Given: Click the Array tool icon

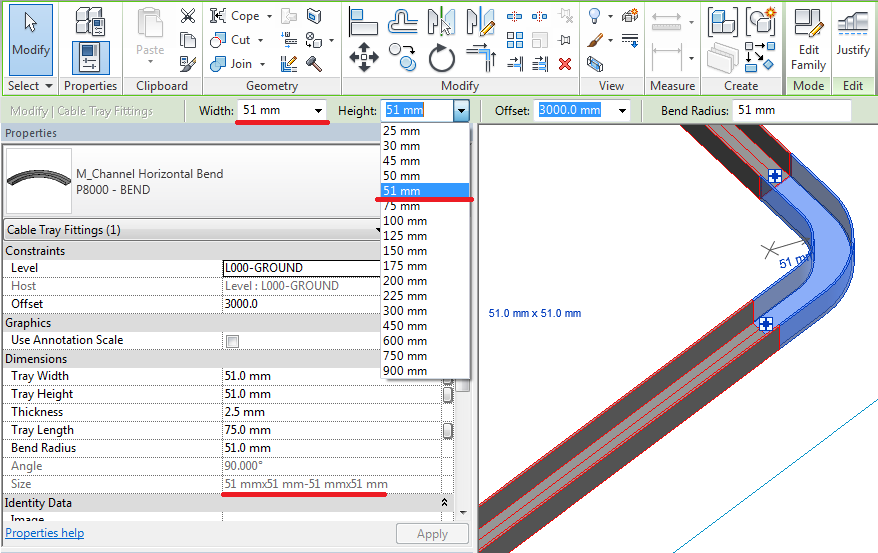Looking at the screenshot, I should 515,40.
